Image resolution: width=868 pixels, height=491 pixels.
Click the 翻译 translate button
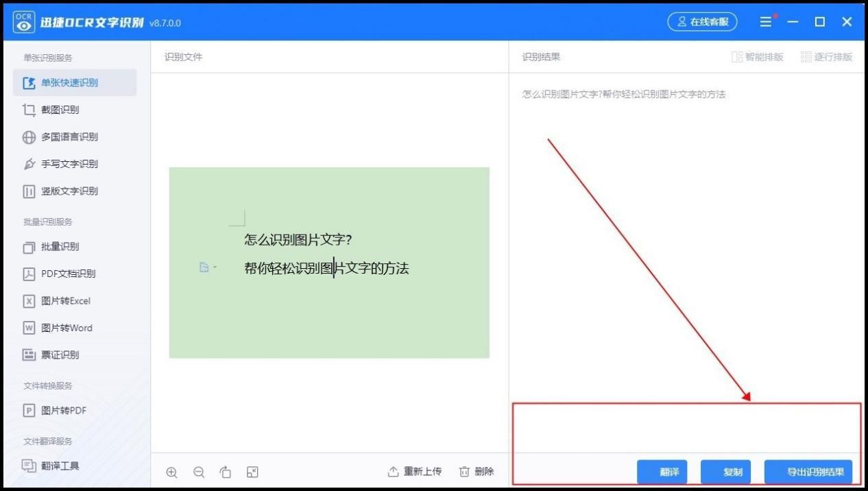(x=662, y=471)
